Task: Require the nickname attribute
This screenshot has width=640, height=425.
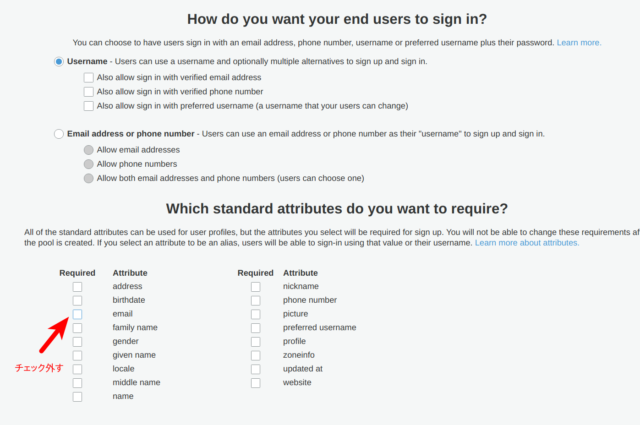Action: coord(256,287)
